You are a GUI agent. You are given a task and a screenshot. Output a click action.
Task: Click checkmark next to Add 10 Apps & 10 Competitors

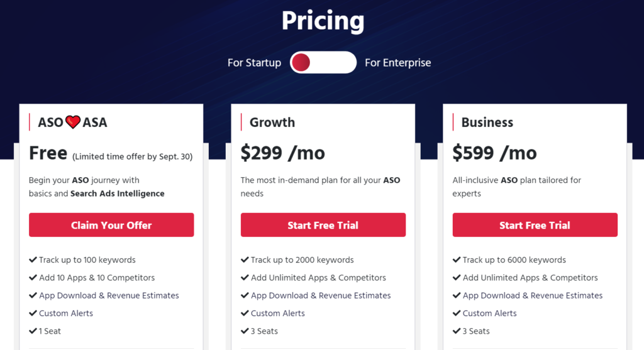[33, 277]
